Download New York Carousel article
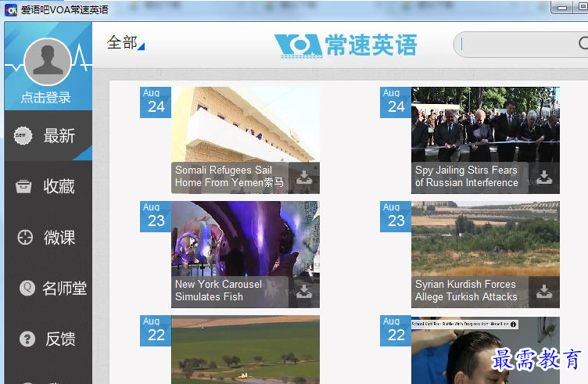Image resolution: width=588 pixels, height=384 pixels. [304, 292]
